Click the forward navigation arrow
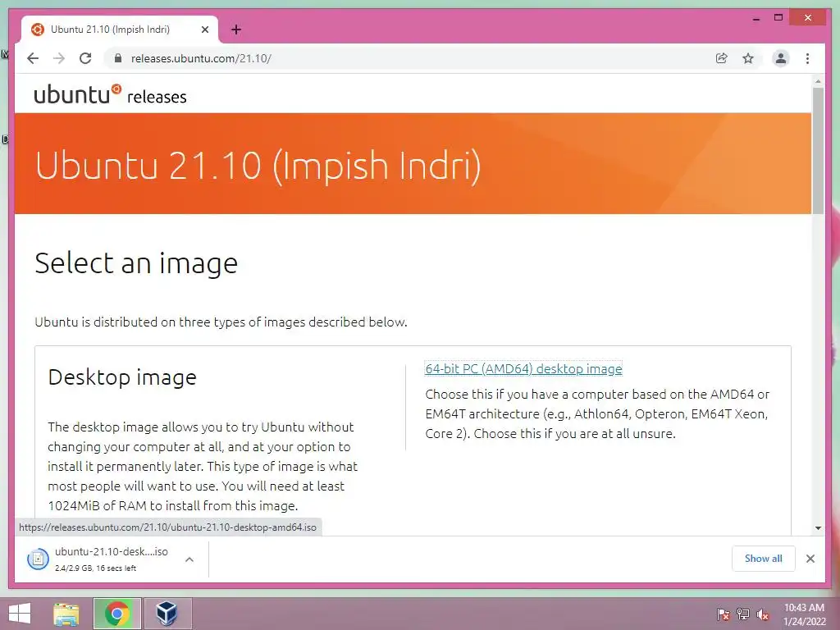The image size is (840, 630). pos(59,58)
